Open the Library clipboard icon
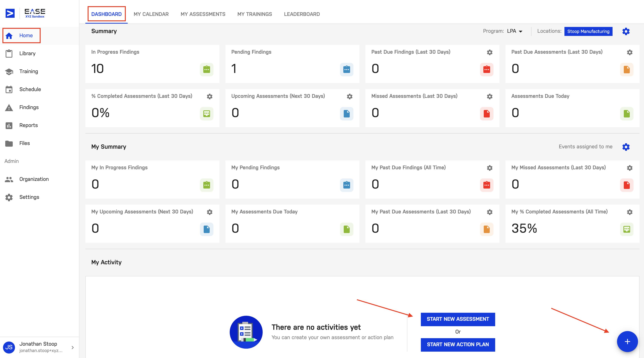Image resolution: width=644 pixels, height=358 pixels. [x=9, y=53]
